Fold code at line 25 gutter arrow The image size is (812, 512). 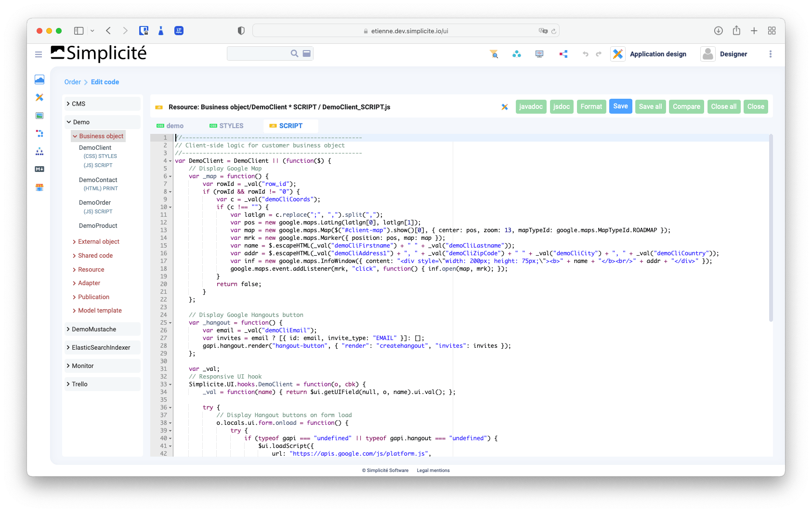tap(170, 323)
